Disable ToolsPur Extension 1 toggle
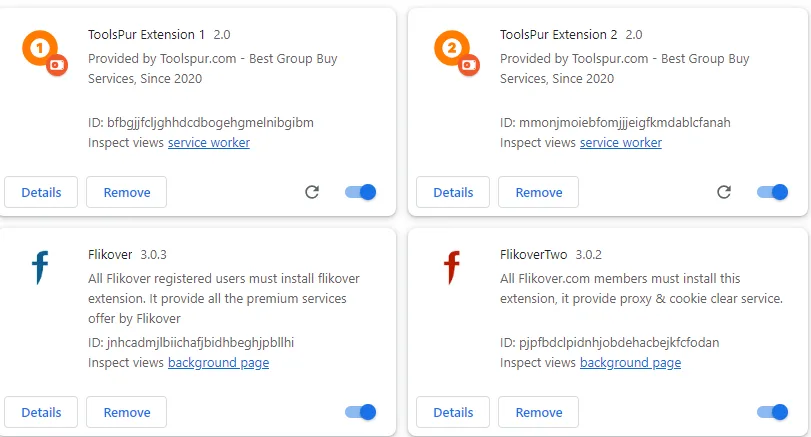The width and height of the screenshot is (811, 437). point(361,192)
